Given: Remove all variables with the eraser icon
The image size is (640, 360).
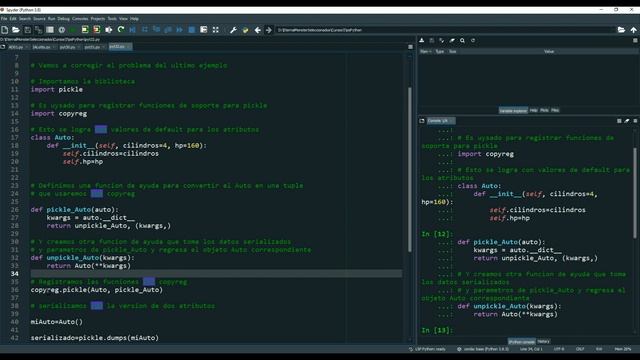Looking at the screenshot, I should tap(452, 40).
